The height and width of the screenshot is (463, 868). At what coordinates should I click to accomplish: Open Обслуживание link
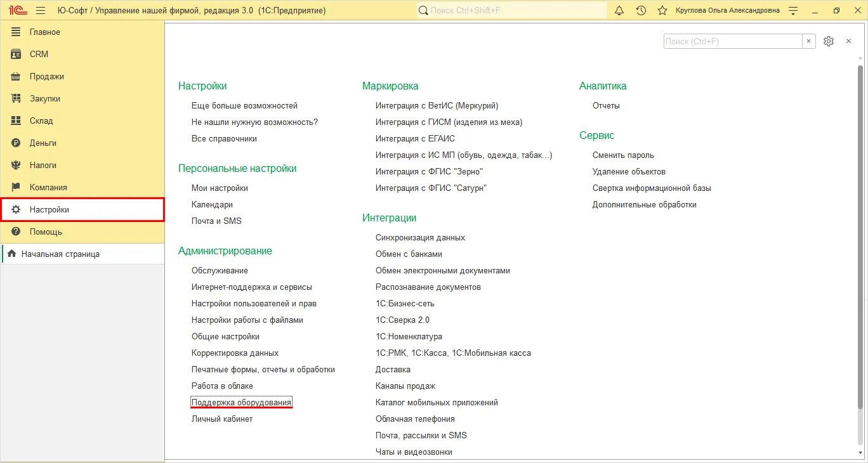coord(220,270)
